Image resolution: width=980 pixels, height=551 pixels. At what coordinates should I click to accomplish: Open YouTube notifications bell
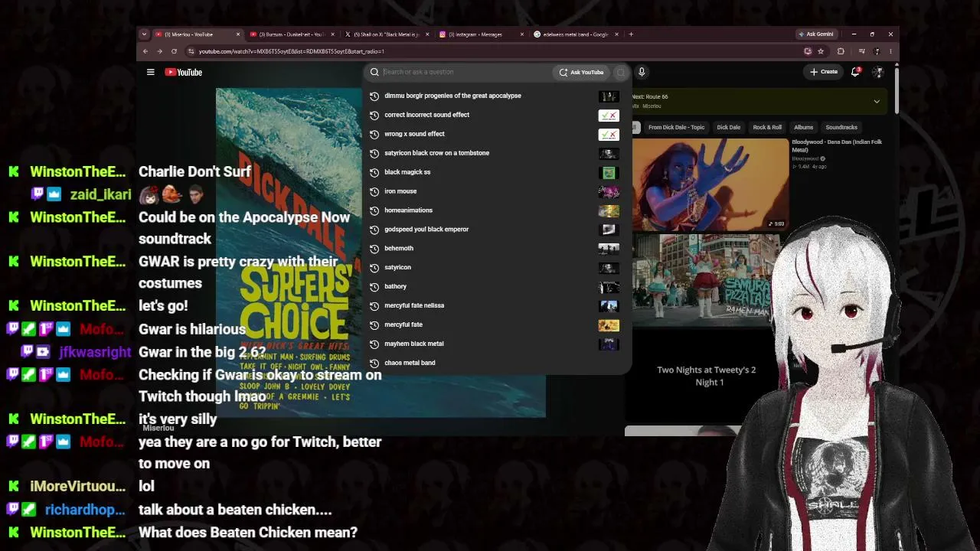856,72
